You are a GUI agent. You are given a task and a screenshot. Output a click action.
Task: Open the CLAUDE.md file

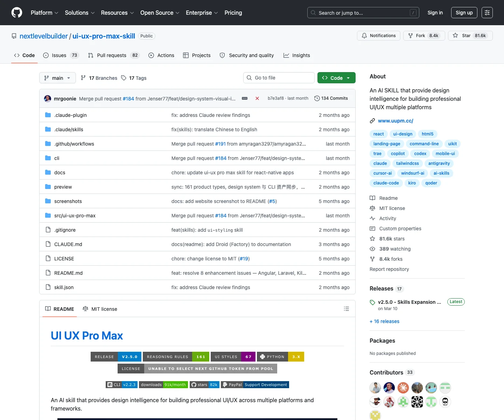(x=68, y=244)
